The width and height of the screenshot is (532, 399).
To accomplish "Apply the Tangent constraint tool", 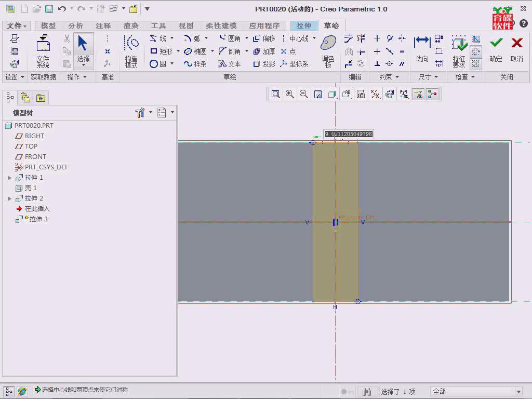I will 390,38.
